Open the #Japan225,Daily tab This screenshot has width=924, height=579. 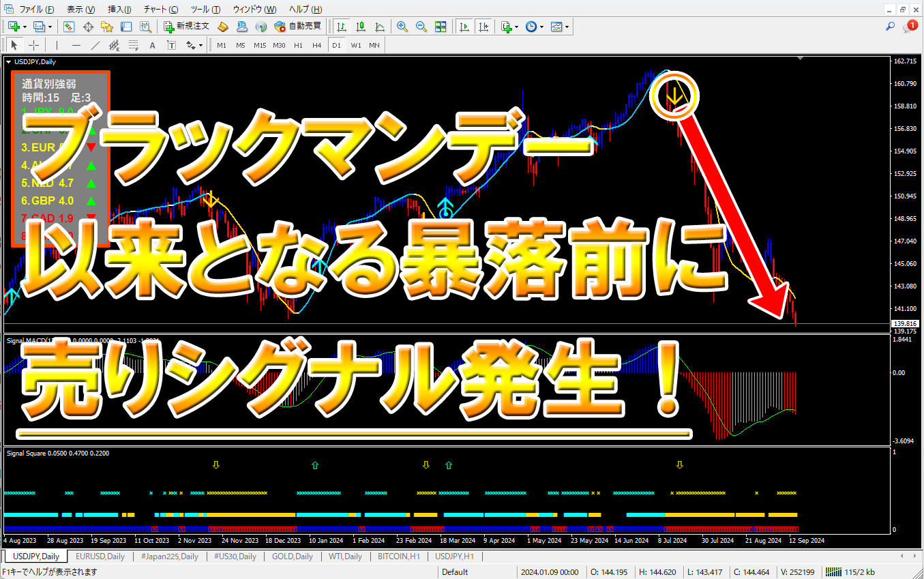click(170, 556)
